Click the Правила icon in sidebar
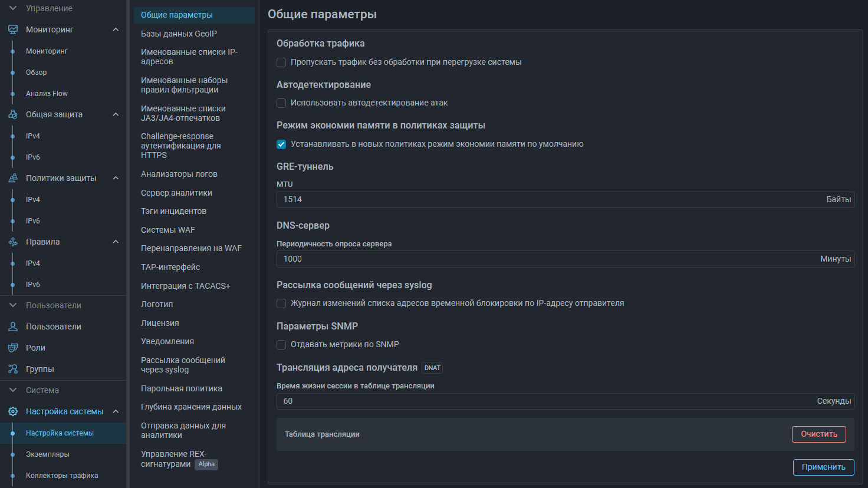Image resolution: width=868 pixels, height=488 pixels. pos(13,242)
